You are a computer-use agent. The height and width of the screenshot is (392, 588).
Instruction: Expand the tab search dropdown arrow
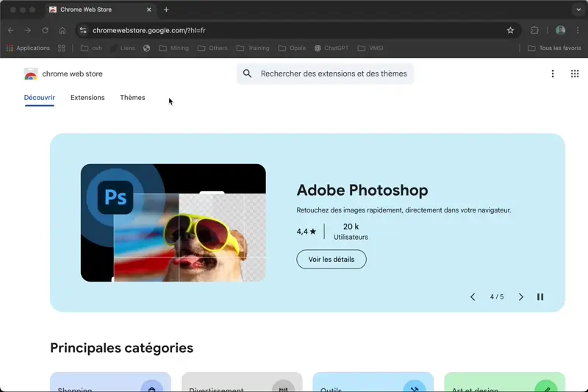(x=578, y=10)
